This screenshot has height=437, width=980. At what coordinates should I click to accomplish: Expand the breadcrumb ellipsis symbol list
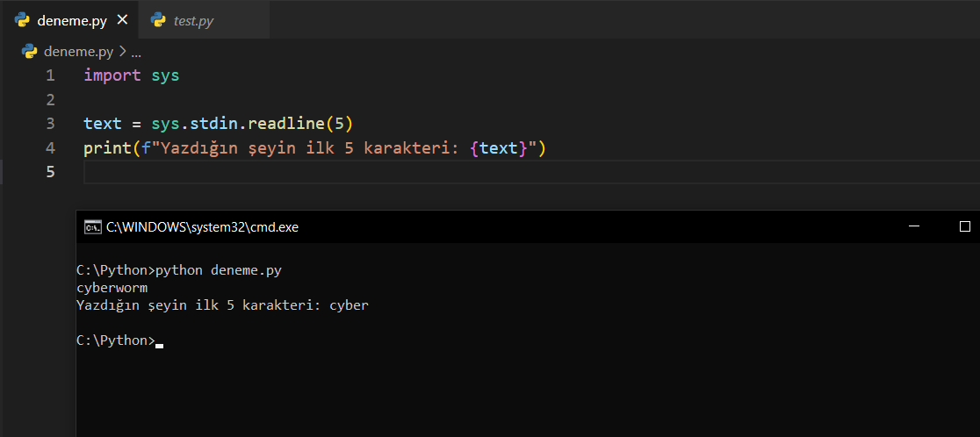pyautogui.click(x=136, y=52)
